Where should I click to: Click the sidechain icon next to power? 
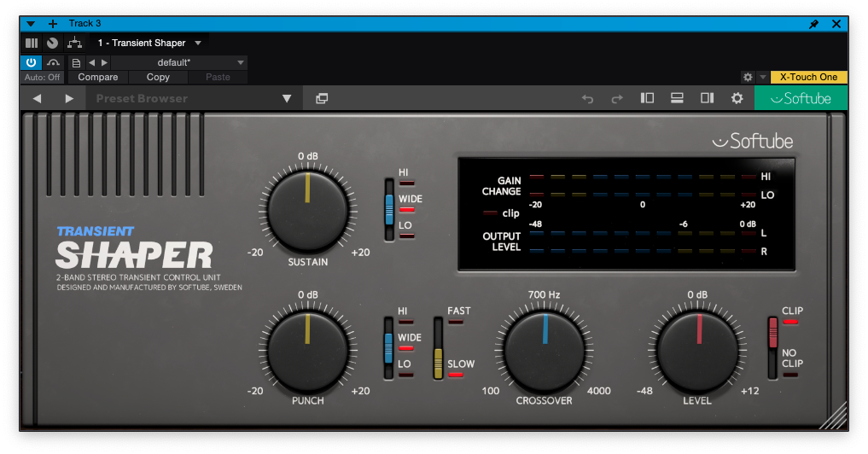coord(53,62)
